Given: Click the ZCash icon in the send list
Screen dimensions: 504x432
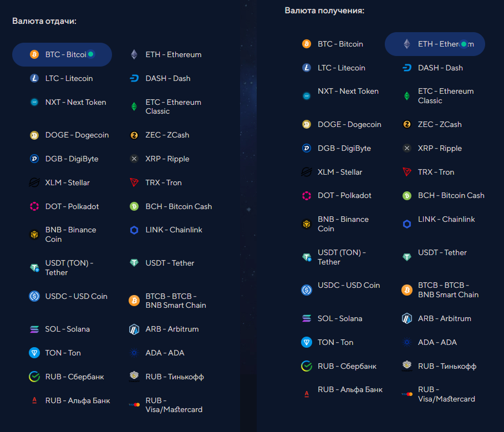Looking at the screenshot, I should coord(134,135).
